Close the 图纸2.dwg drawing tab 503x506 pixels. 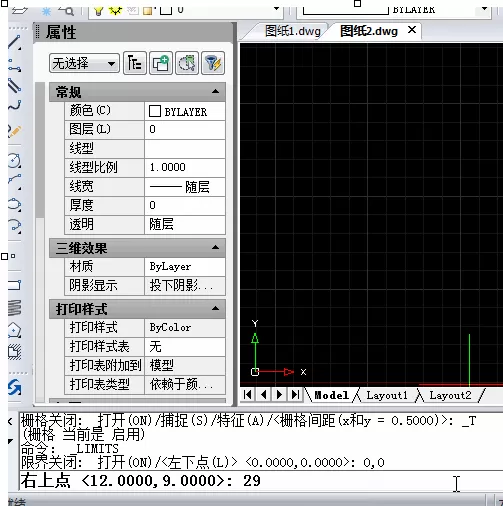pyautogui.click(x=412, y=30)
